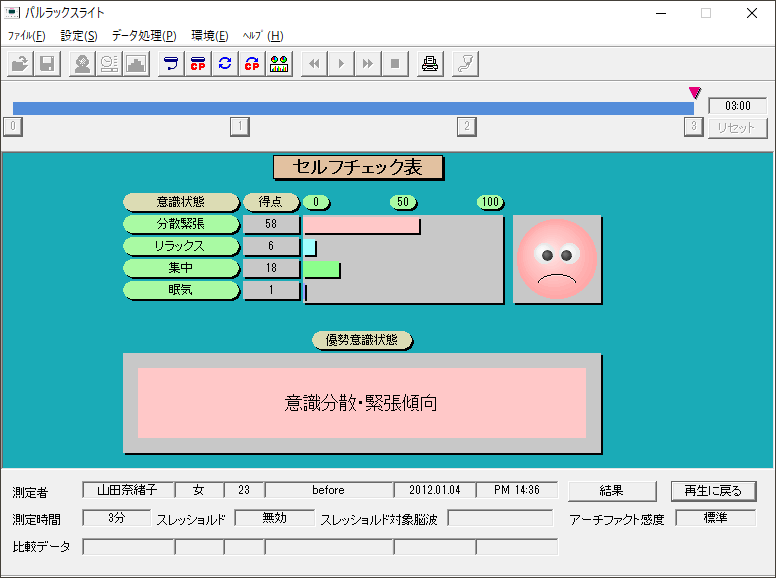This screenshot has width=776, height=578.
Task: Click the pink 分散緊張 score bar
Action: point(362,225)
